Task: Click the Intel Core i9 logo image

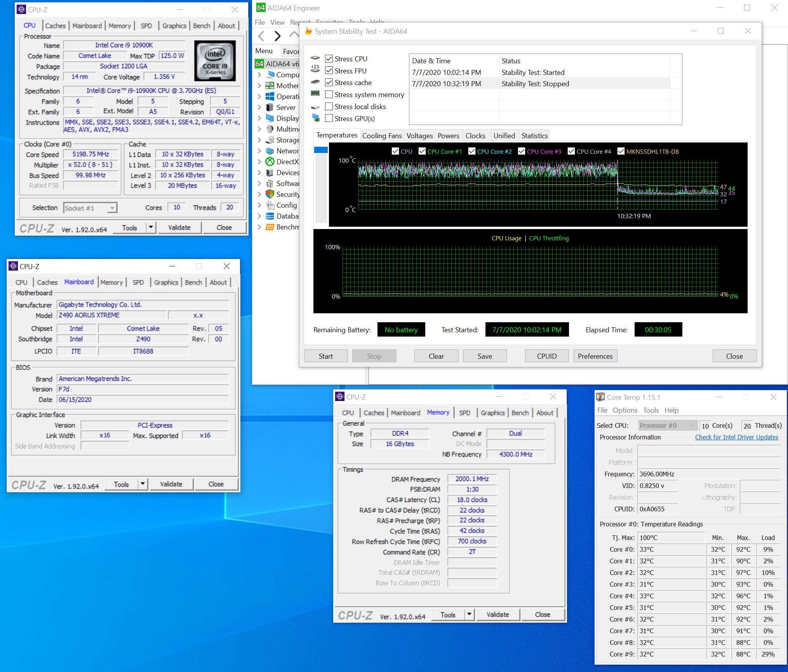Action: click(x=215, y=61)
